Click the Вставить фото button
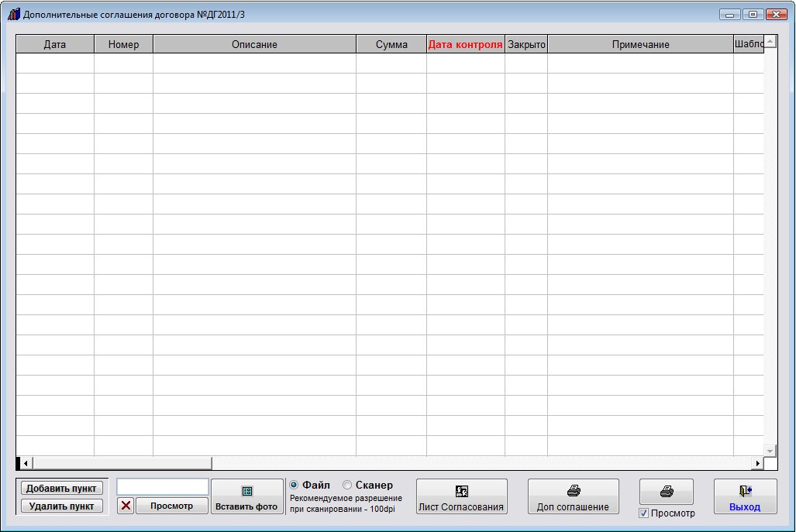Screen dimensions: 796x532 coord(246,496)
